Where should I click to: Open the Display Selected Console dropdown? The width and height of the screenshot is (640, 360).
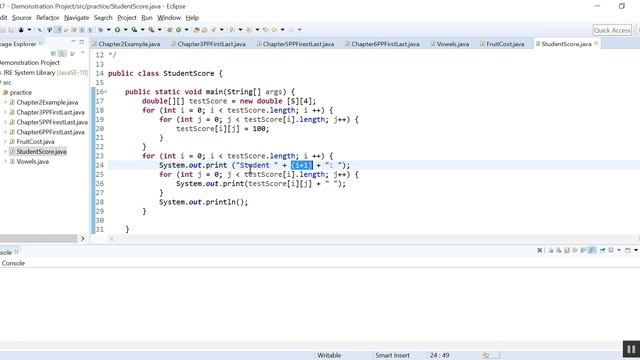tap(619, 250)
